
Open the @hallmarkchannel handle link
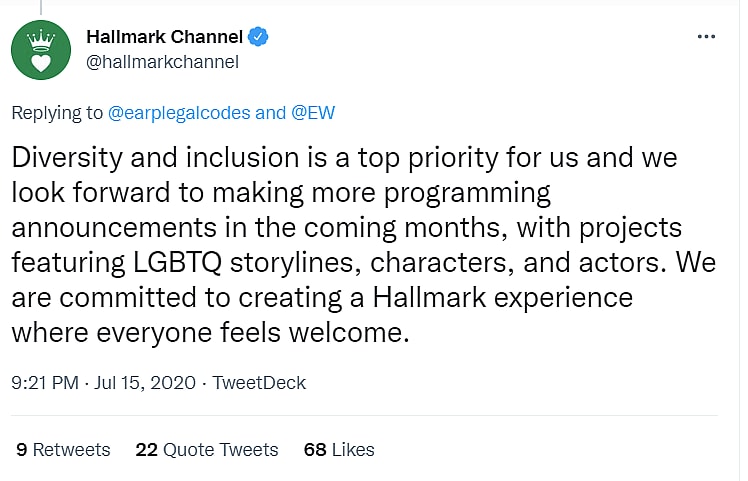coord(162,61)
